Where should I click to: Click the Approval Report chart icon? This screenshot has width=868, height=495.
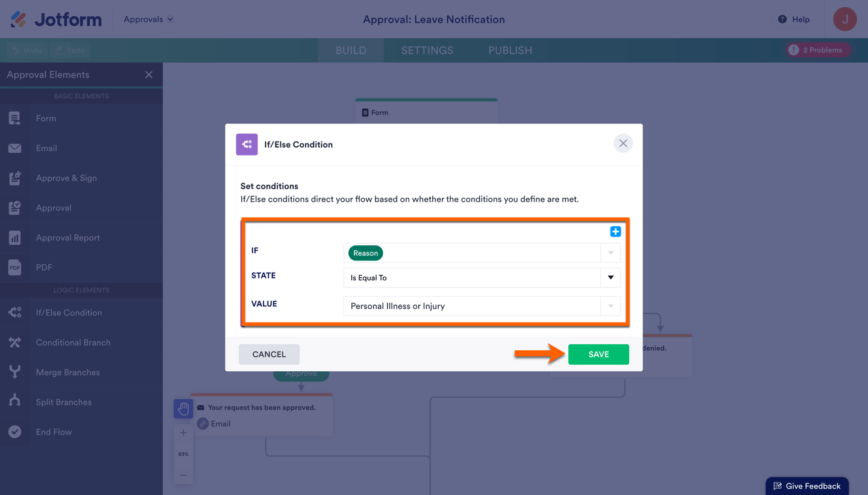click(15, 238)
